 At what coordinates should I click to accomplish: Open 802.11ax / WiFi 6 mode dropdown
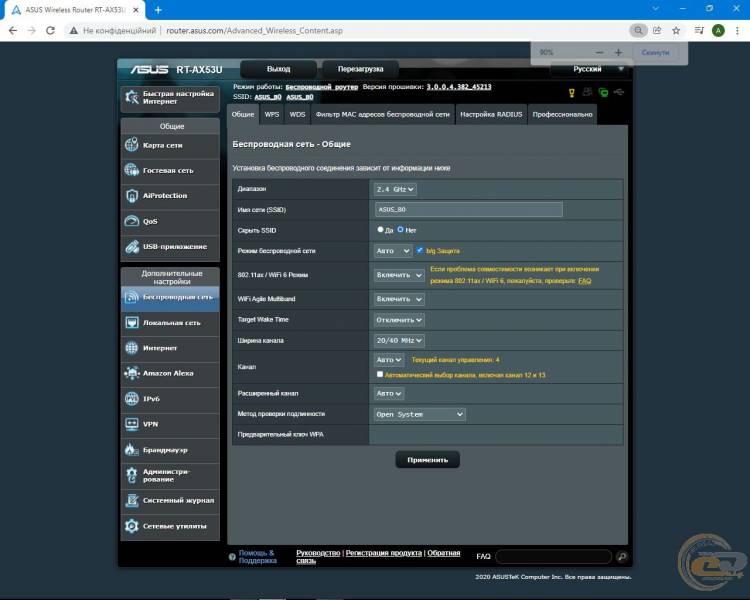pyautogui.click(x=399, y=275)
